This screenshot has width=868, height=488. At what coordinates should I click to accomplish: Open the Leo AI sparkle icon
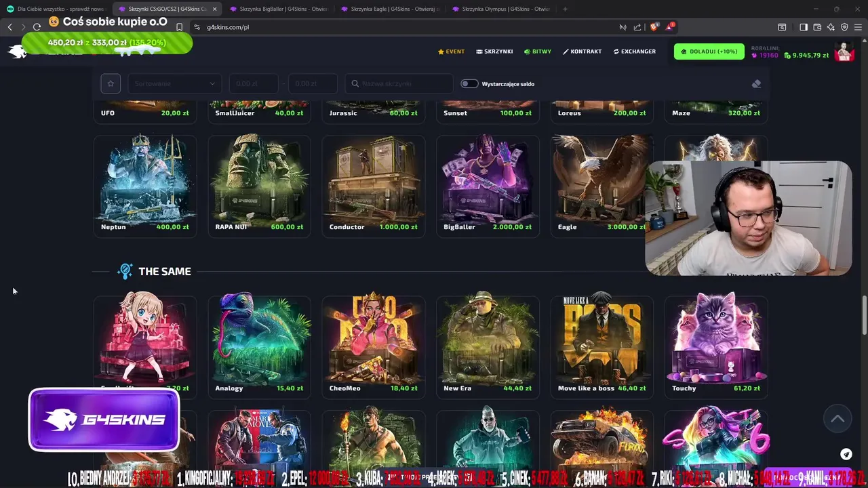click(831, 27)
